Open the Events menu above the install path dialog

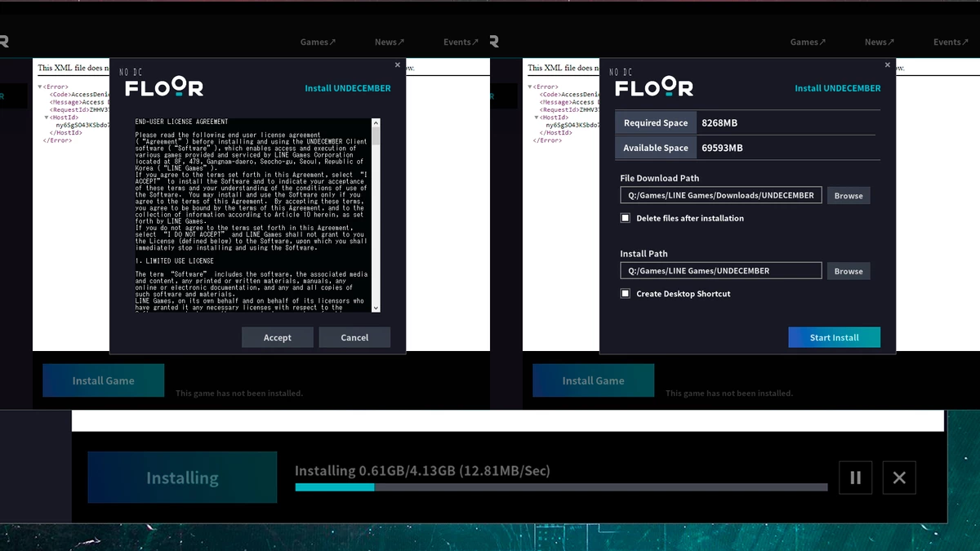[x=951, y=42]
